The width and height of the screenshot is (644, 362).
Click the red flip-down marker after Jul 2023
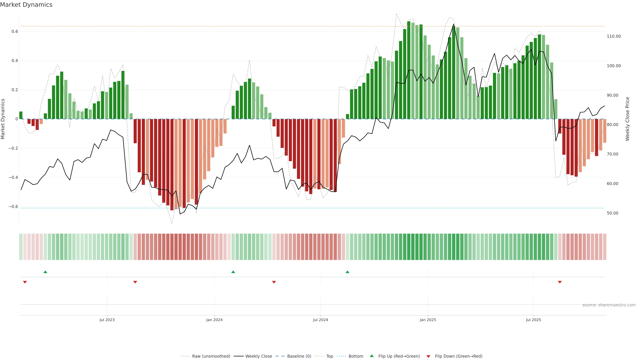tap(135, 282)
